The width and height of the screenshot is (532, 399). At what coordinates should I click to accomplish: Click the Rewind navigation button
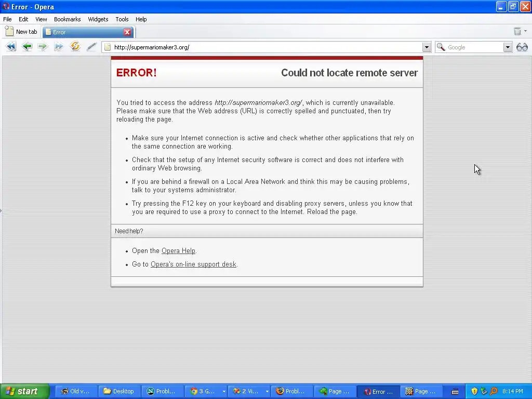(11, 46)
